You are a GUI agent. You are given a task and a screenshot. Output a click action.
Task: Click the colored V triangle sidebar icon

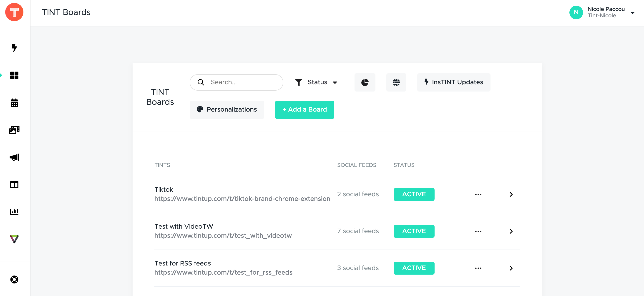tap(14, 239)
